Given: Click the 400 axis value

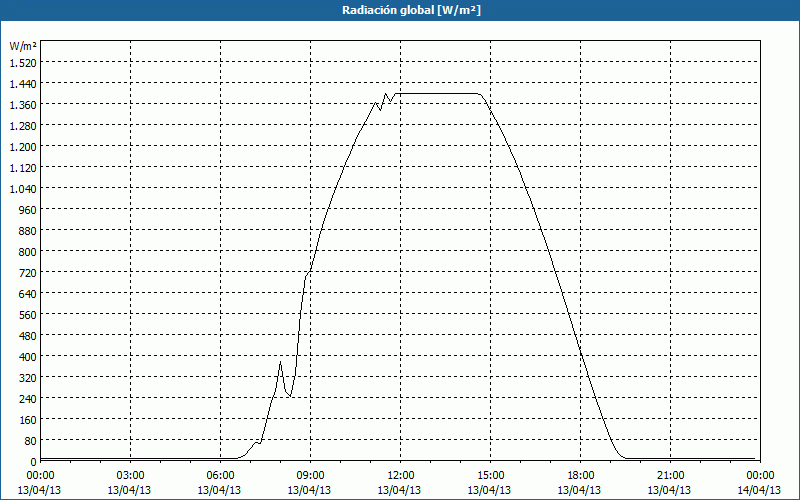Looking at the screenshot, I should tap(28, 357).
